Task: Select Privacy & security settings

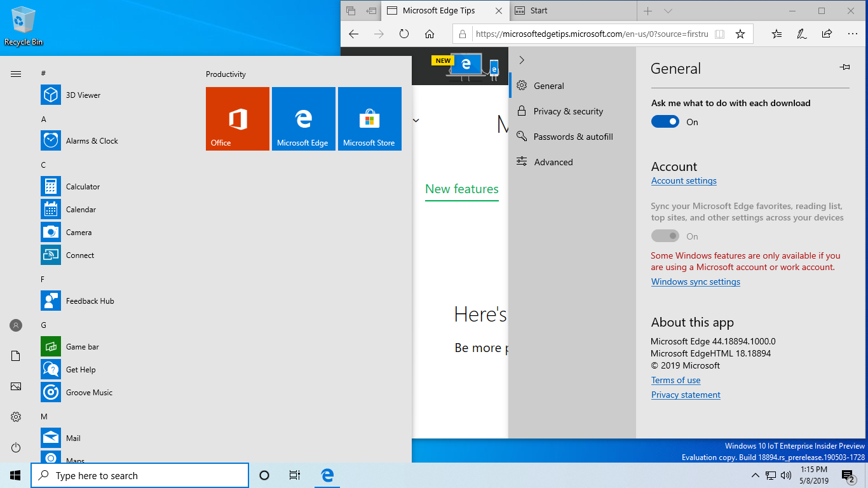Action: coord(572,111)
